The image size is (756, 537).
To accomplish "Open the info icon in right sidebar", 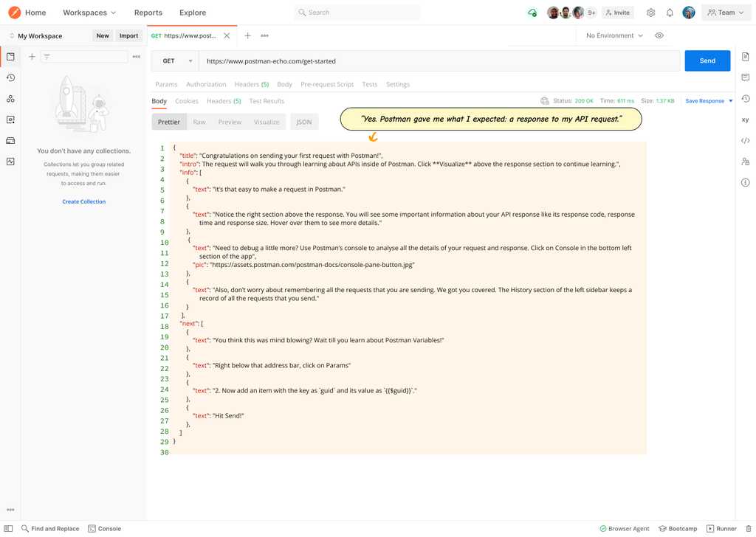I will point(746,182).
